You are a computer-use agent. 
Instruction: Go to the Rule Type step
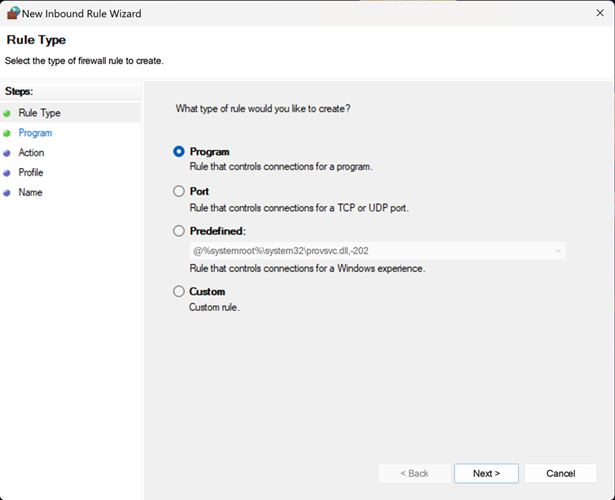pyautogui.click(x=39, y=113)
